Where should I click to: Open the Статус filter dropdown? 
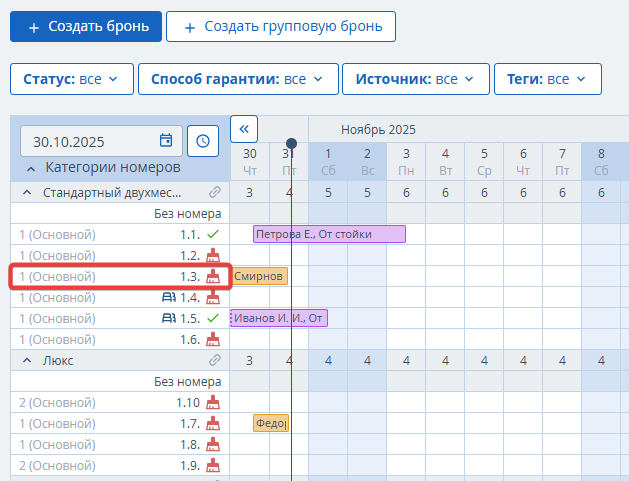(x=71, y=78)
